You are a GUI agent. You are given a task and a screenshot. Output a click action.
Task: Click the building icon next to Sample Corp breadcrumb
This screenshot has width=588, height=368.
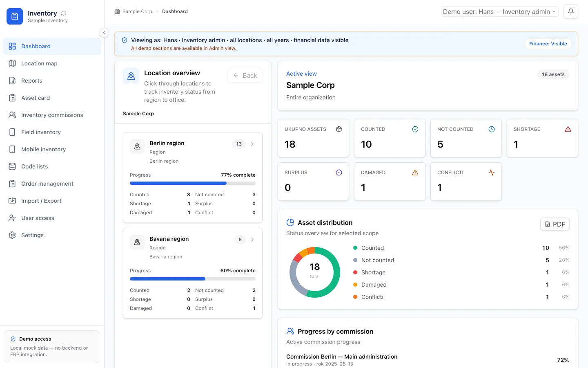click(117, 11)
